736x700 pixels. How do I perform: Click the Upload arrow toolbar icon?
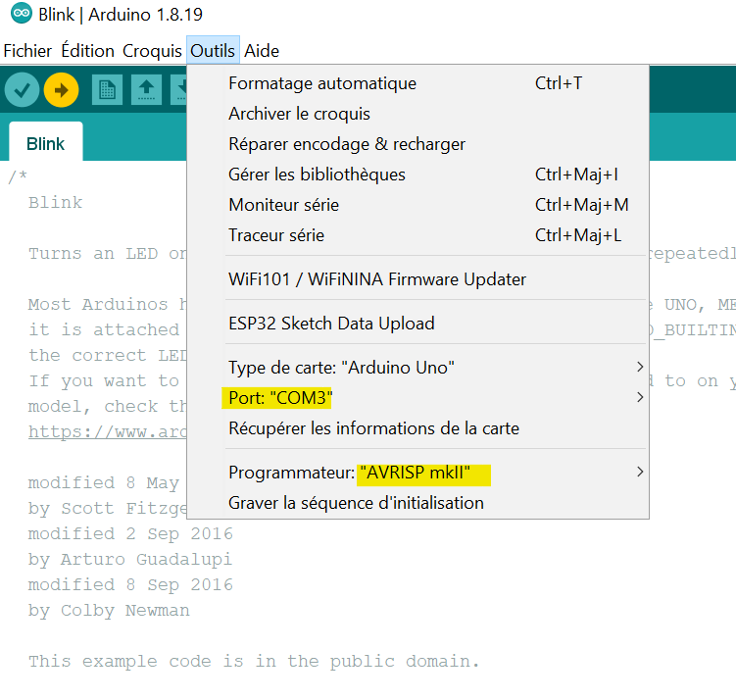point(61,89)
